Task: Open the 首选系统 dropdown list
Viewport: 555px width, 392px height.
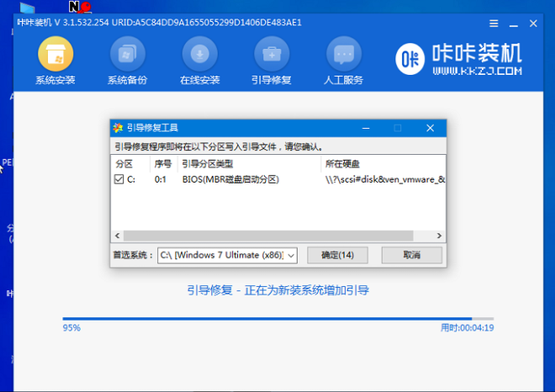Action: click(291, 254)
